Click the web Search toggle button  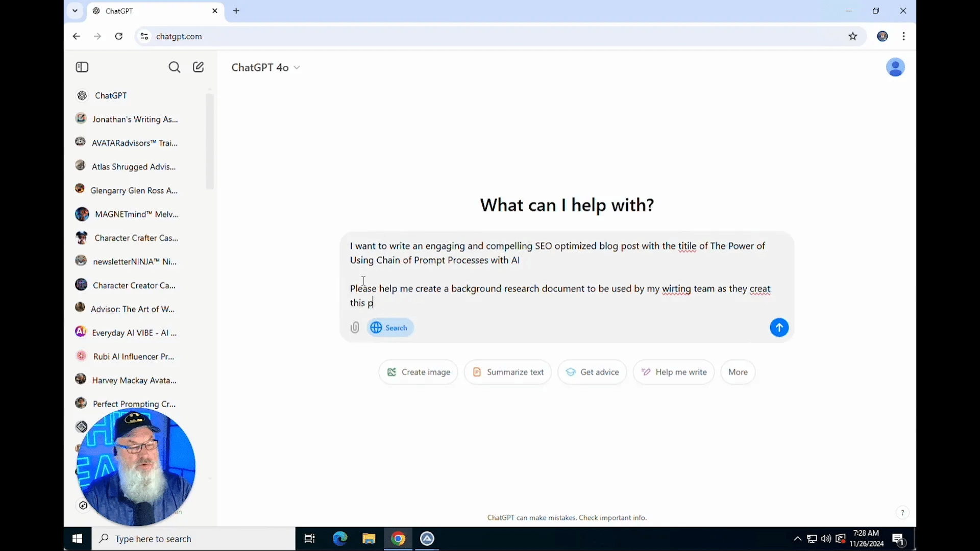point(390,328)
